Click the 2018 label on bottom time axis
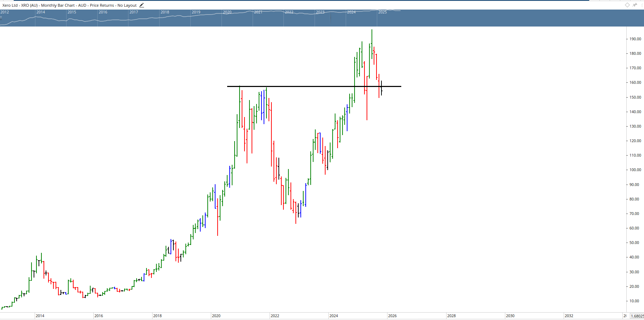This screenshot has width=644, height=320. [x=157, y=316]
